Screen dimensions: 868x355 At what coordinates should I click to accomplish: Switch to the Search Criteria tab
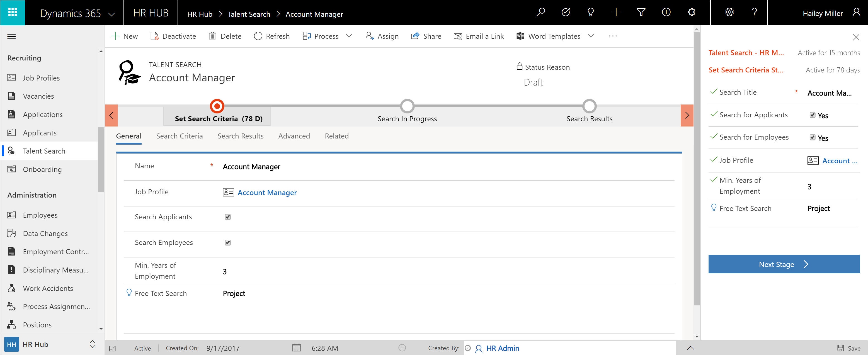click(179, 136)
